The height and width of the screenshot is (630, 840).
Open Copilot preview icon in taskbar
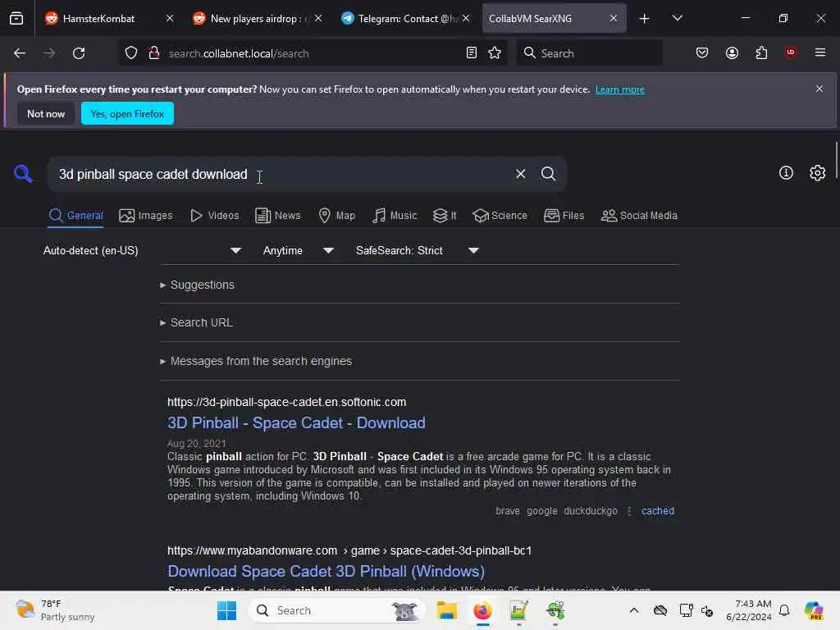point(814,610)
